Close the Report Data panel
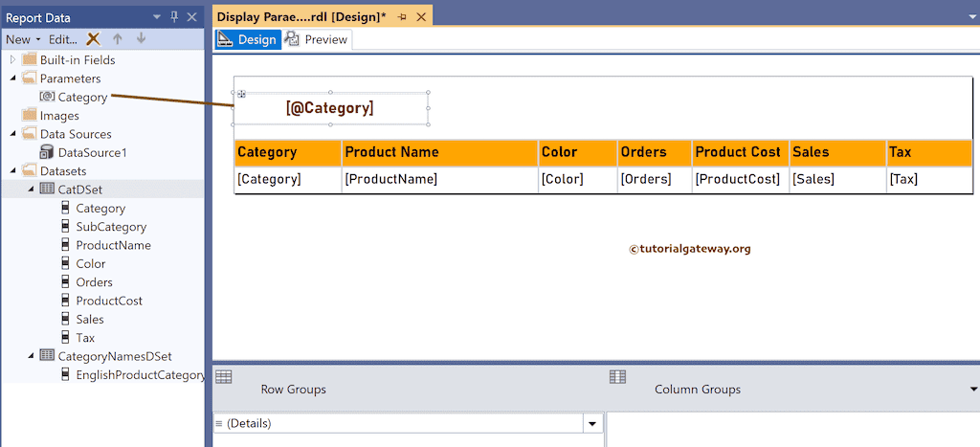Image resolution: width=980 pixels, height=447 pixels. pos(191,17)
